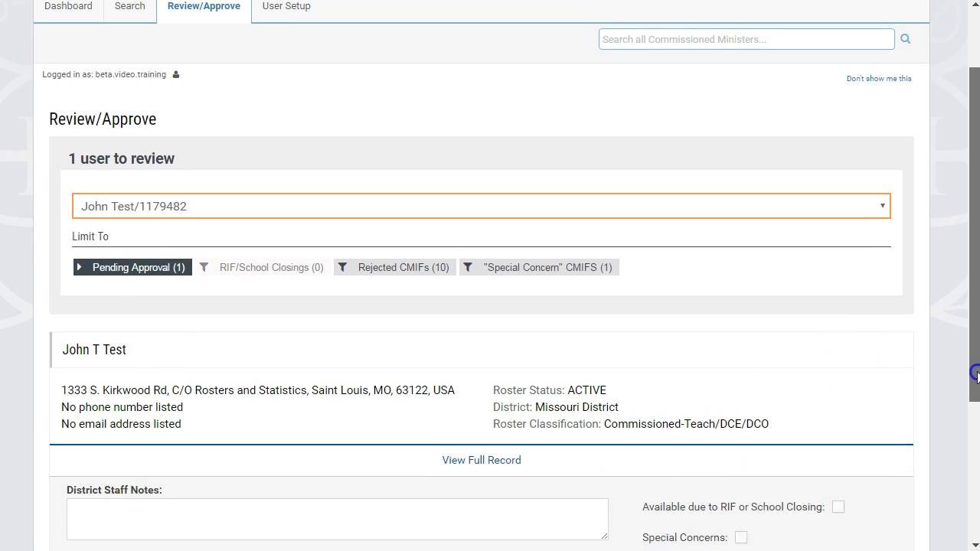Screen dimensions: 980x551
Task: Open the View Full Record link
Action: coord(482,460)
